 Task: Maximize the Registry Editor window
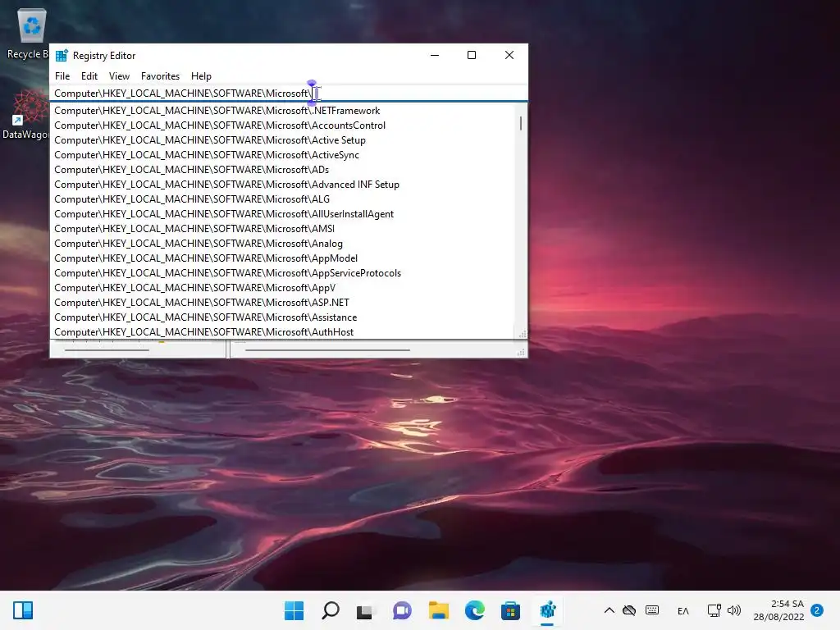[472, 55]
